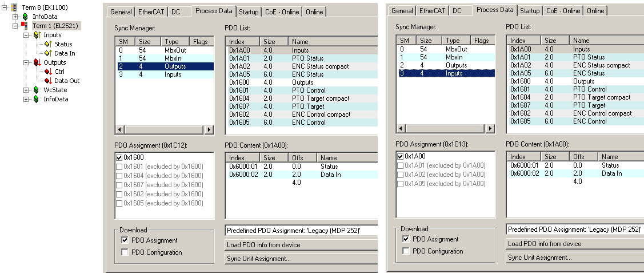
Task: Click the Offs column header in right PDO Content
Action: tap(583, 157)
